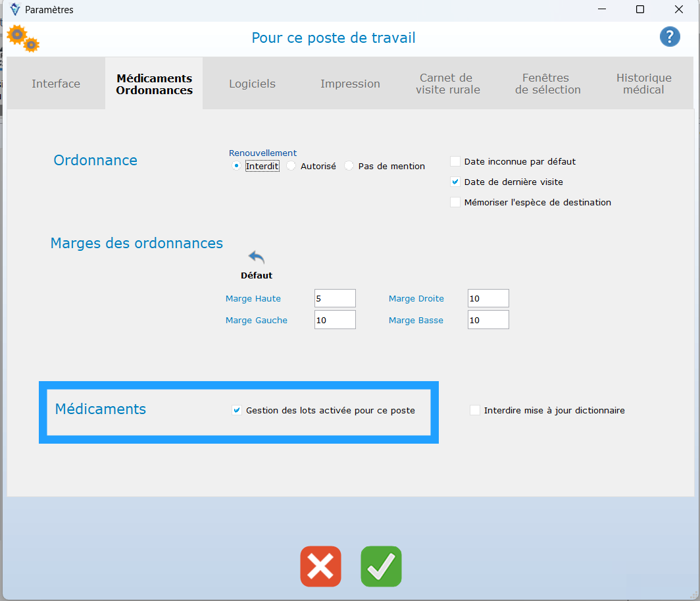The width and height of the screenshot is (700, 601).
Task: Click the Paramètres title bar app icon
Action: [14, 9]
